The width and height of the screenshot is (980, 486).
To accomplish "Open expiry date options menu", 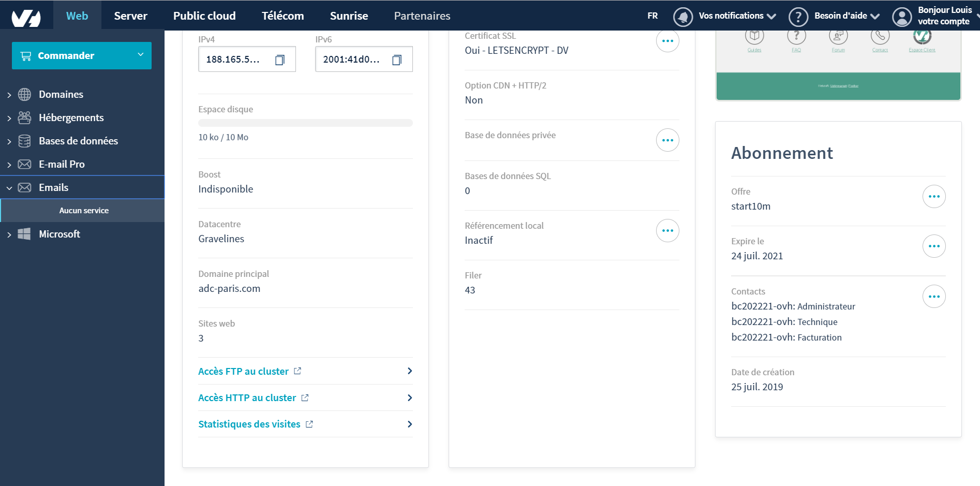I will tap(933, 246).
